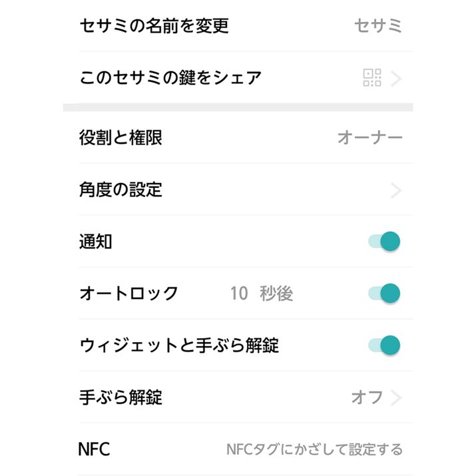Select このセサミの鍵をシェア row
476x476 pixels.
(x=170, y=79)
